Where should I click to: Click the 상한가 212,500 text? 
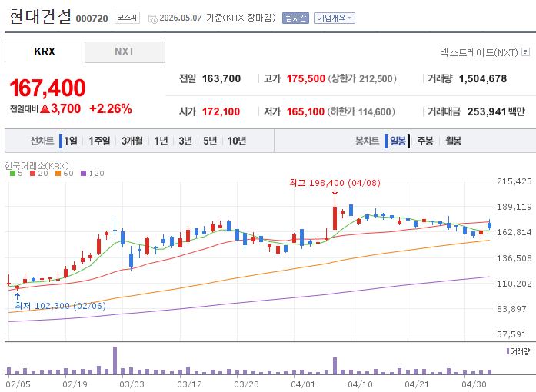362,79
